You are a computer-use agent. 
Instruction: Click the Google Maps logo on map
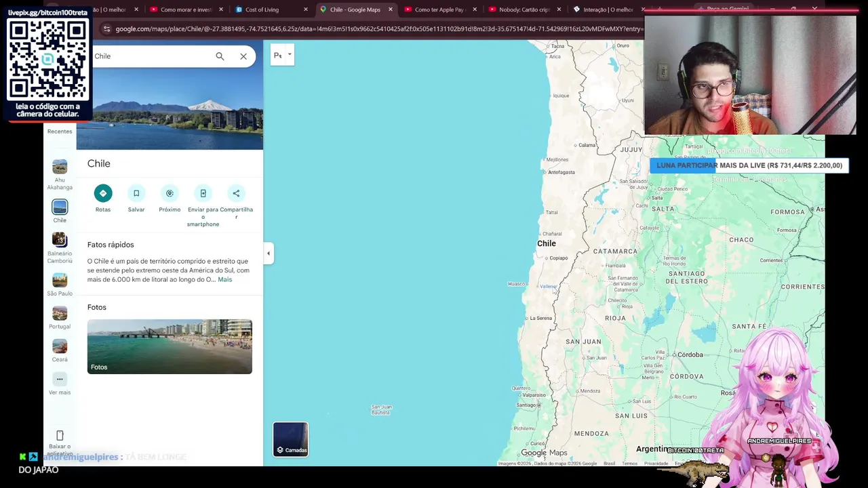(x=544, y=453)
